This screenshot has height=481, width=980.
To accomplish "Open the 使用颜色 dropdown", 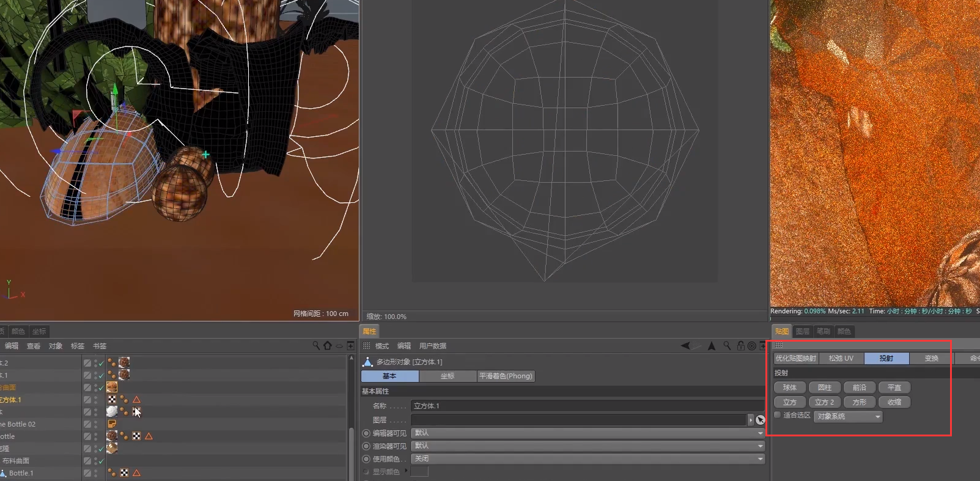I will pos(588,458).
